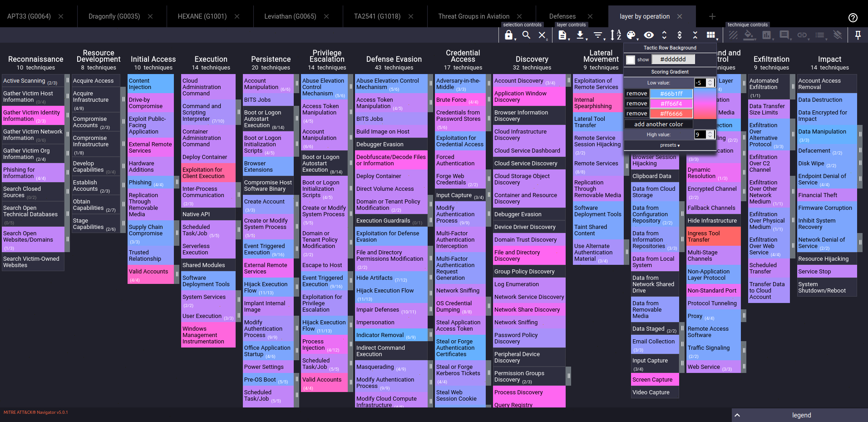Enable the tactic row background show checkbox
The image size is (868, 422).
click(x=631, y=60)
